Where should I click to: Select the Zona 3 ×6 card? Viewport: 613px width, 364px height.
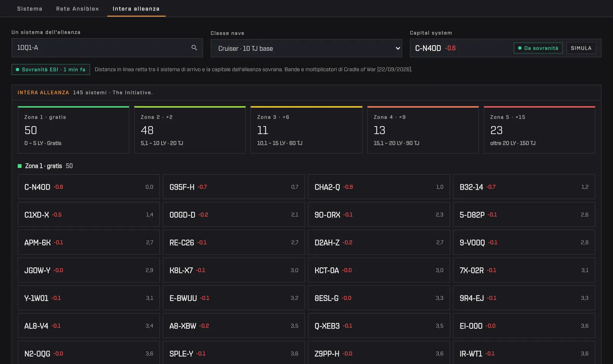point(306,130)
